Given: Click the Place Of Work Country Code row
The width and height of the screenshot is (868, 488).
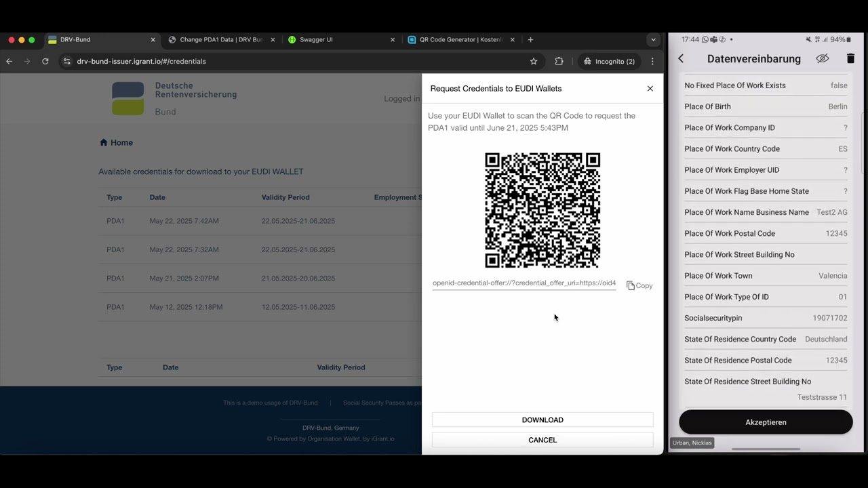Looking at the screenshot, I should coord(766,148).
